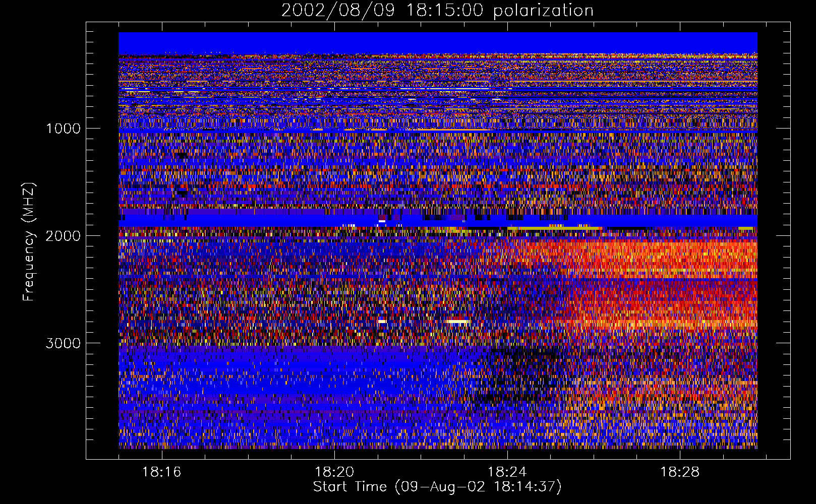
Task: Click the solid blue band at the top of the spectrogram
Action: click(438, 42)
